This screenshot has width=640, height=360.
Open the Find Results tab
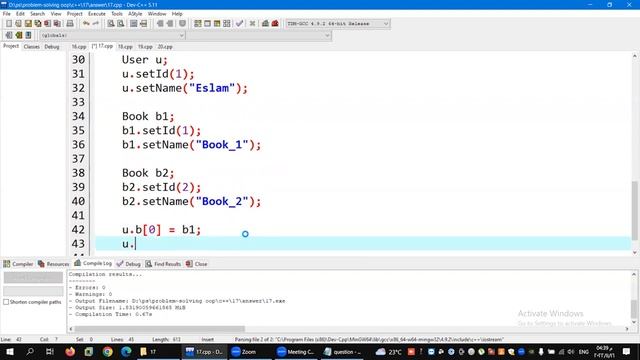coord(163,264)
